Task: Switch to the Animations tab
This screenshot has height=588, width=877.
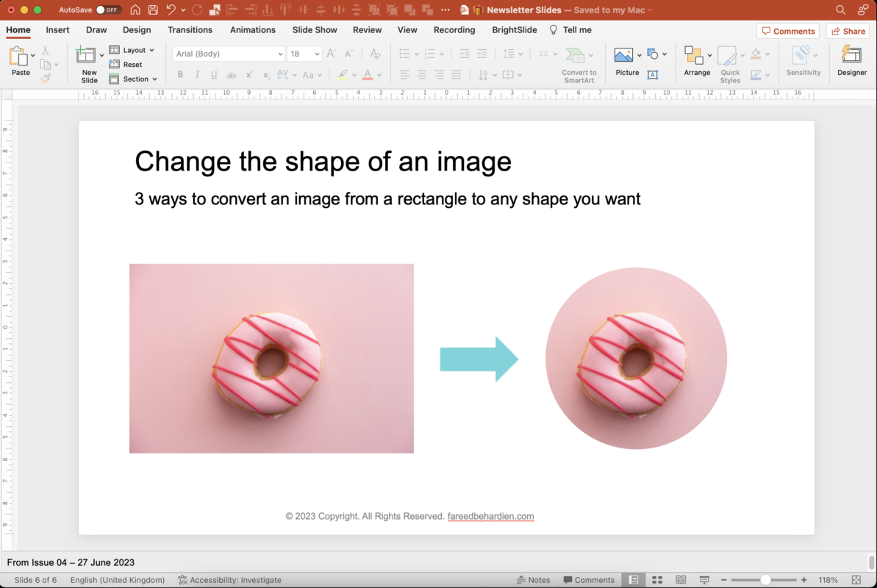Action: pos(252,30)
